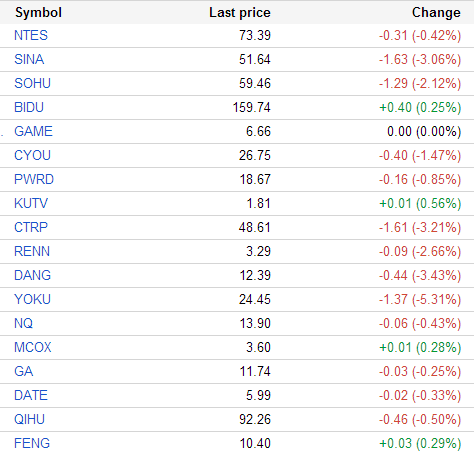474x453 pixels.
Task: Click change value +0.03 (0.29%)
Action: 420,443
